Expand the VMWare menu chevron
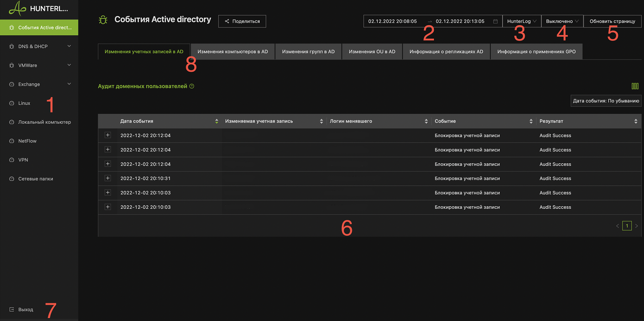The height and width of the screenshot is (321, 644). click(69, 65)
